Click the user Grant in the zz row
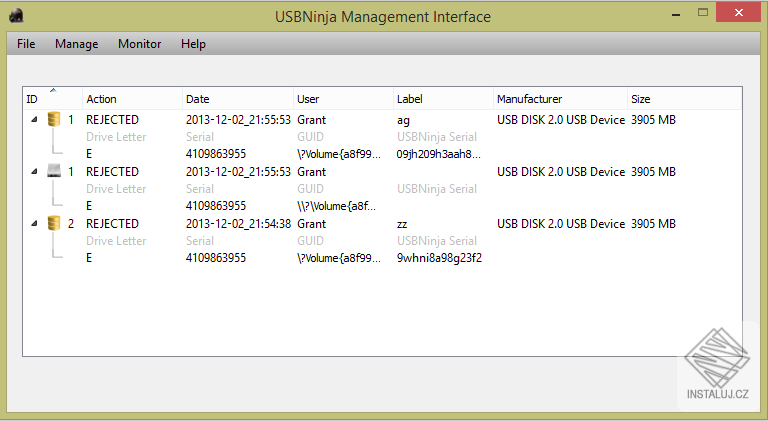The width and height of the screenshot is (768, 421). click(x=312, y=224)
